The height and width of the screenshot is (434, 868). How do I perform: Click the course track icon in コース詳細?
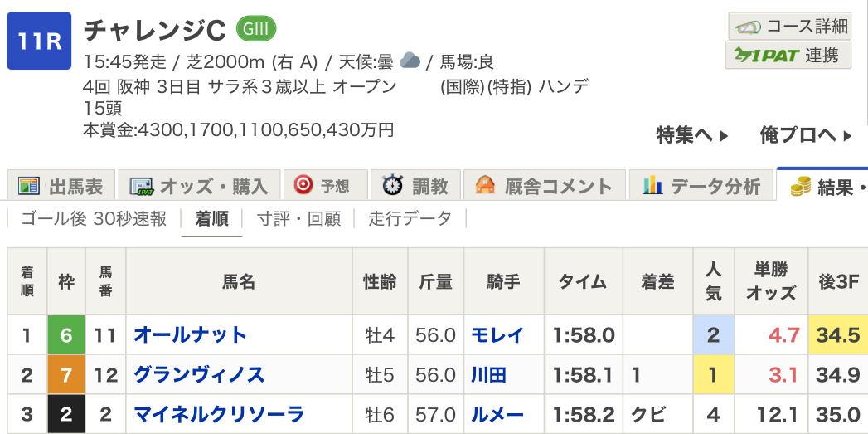pyautogui.click(x=748, y=27)
